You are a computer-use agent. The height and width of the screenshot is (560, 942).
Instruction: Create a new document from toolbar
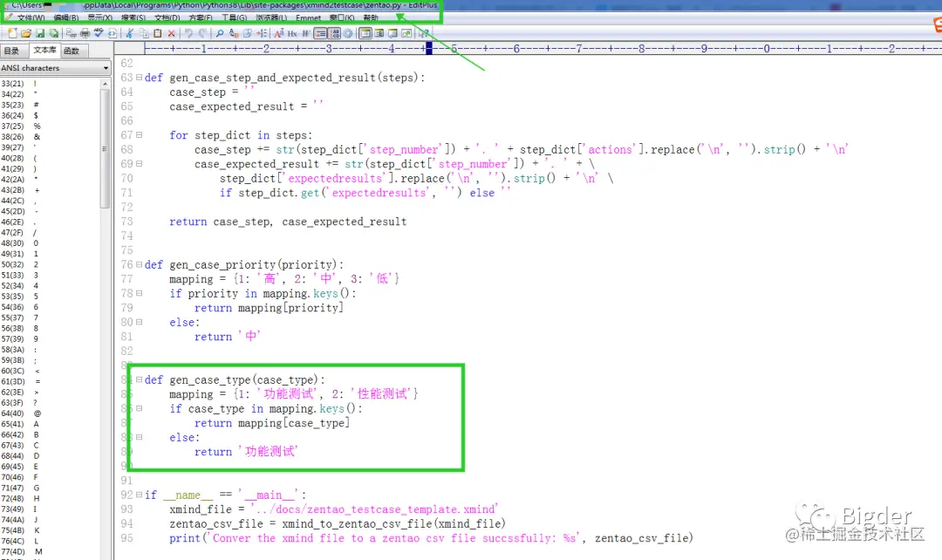12,34
